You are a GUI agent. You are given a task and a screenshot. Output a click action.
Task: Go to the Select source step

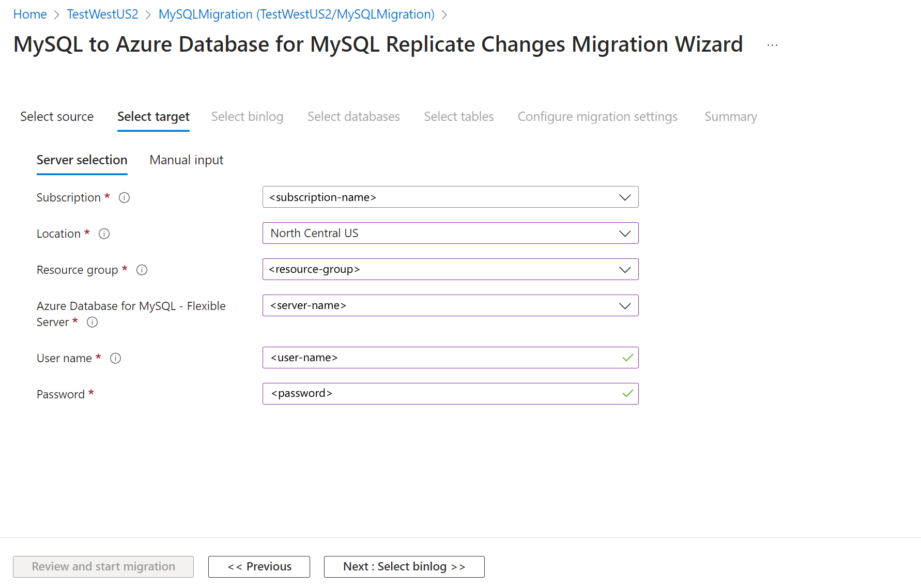[x=57, y=117]
